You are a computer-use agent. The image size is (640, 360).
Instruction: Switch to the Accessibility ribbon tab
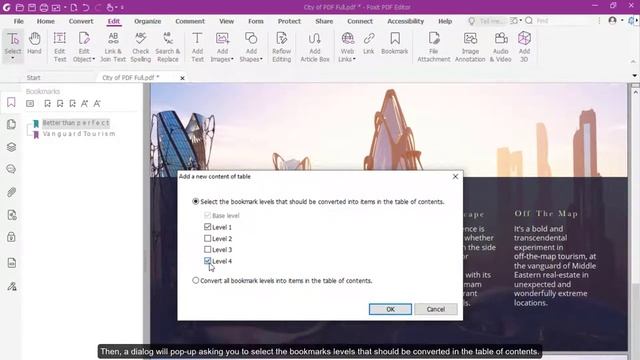coord(405,21)
